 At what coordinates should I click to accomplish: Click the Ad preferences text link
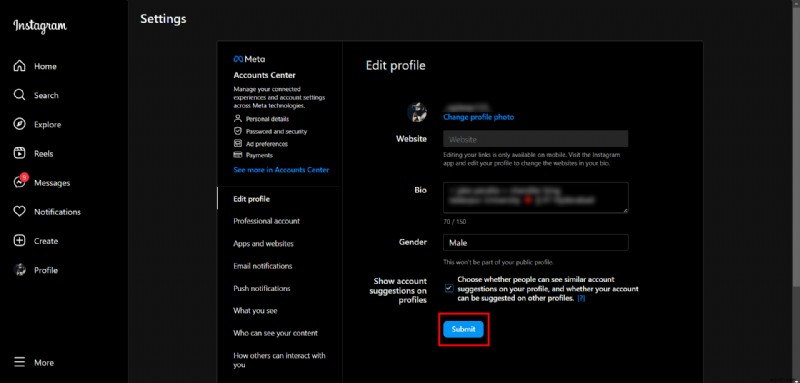pyautogui.click(x=267, y=144)
